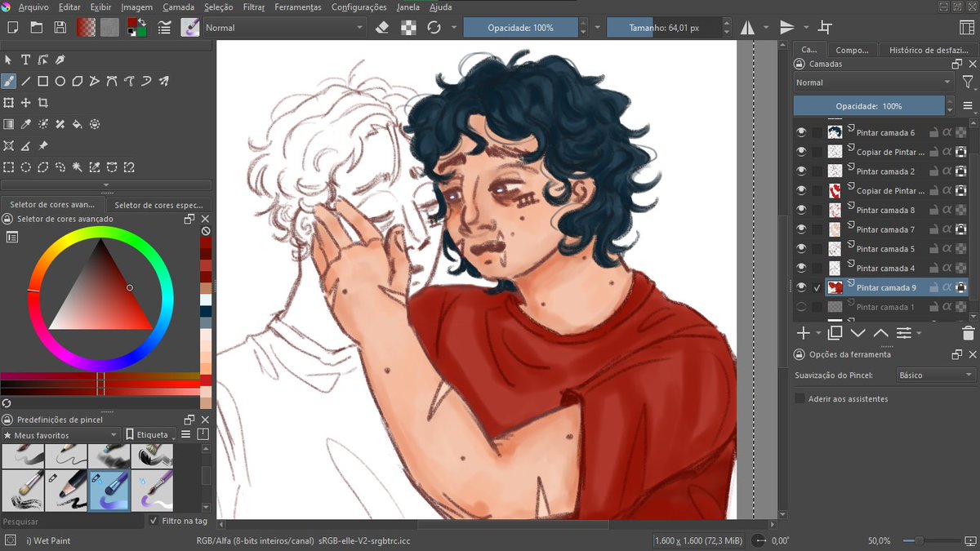Click the Save document icon
Screen dimensions: 980x551
pos(60,27)
